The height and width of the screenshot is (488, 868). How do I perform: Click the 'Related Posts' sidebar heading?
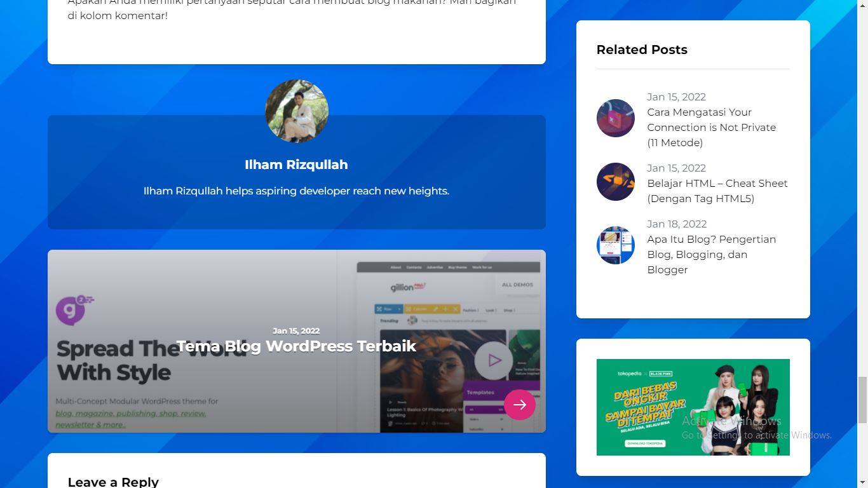pyautogui.click(x=642, y=50)
